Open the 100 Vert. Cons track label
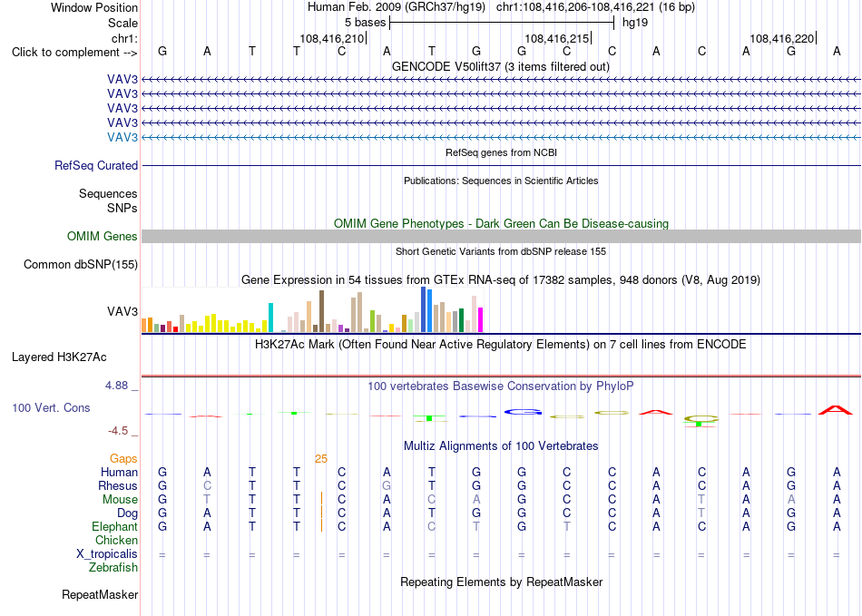Screen dimensions: 862x616 [51, 407]
